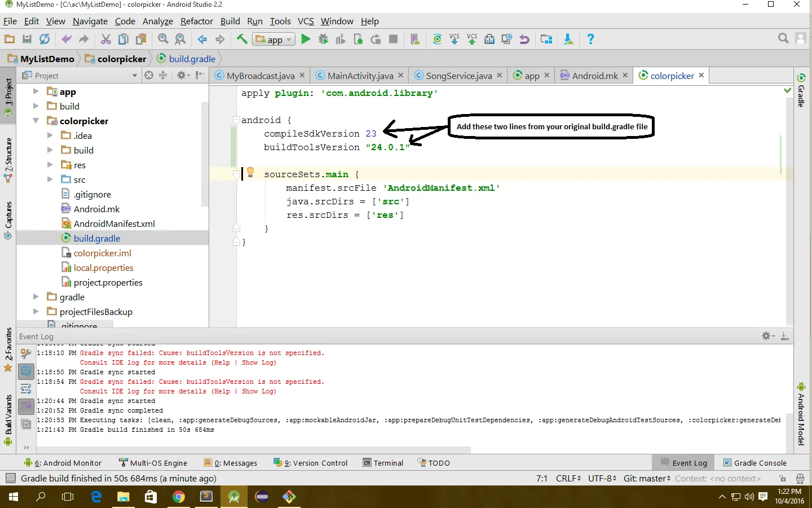Open the Refactor menu
This screenshot has height=508, width=812.
tap(196, 21)
